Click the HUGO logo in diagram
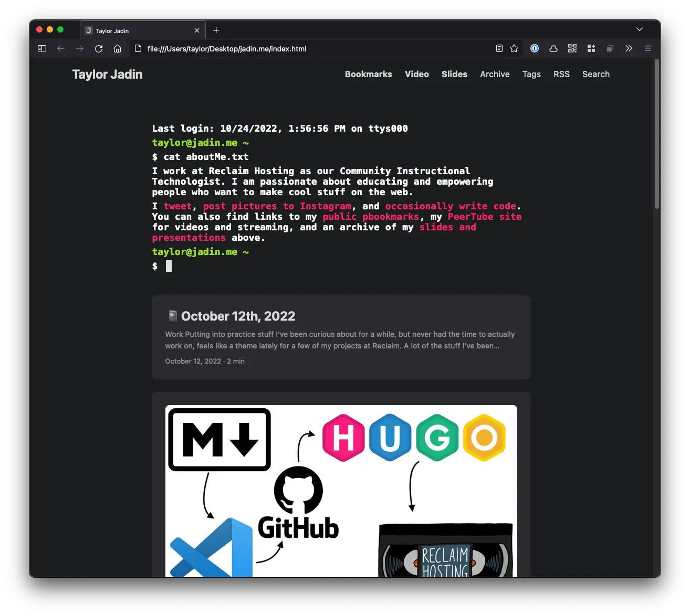This screenshot has width=690, height=616. click(x=414, y=438)
